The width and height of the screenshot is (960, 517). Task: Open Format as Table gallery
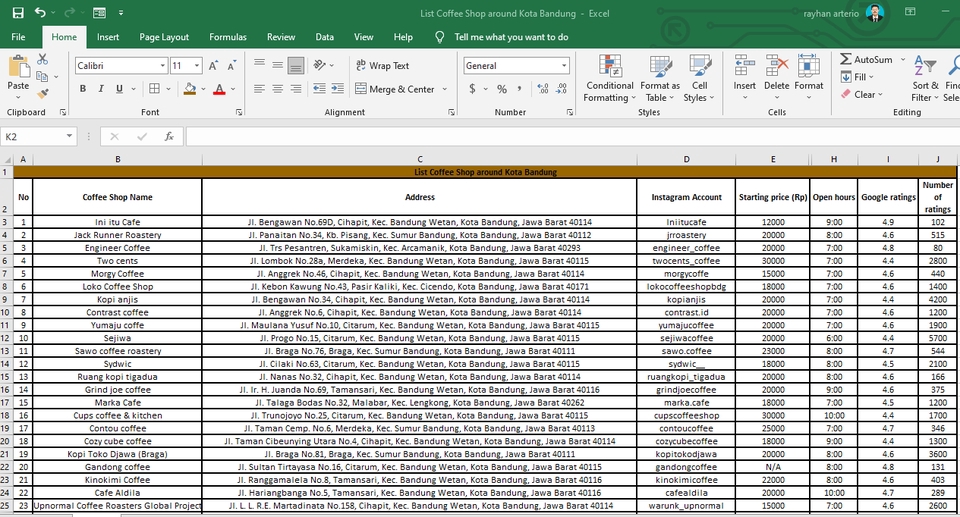pyautogui.click(x=660, y=78)
